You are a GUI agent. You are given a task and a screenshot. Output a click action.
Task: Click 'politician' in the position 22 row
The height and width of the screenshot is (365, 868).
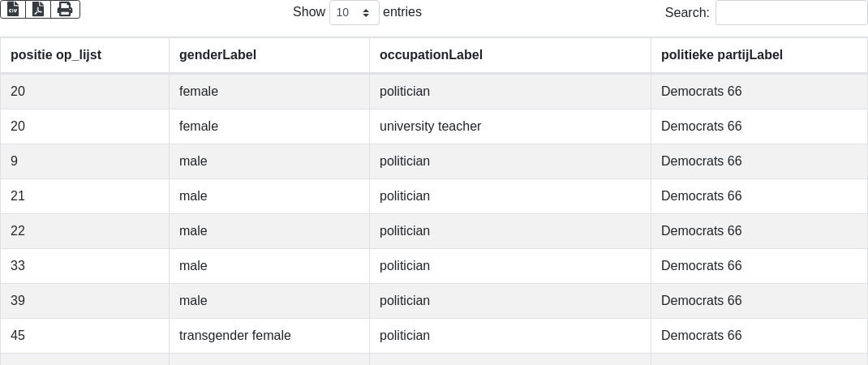point(404,231)
